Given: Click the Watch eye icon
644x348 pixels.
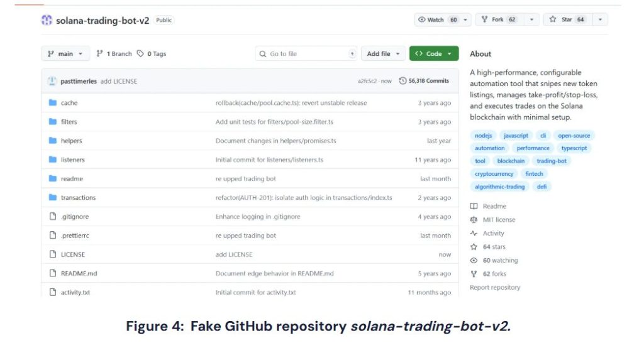Looking at the screenshot, I should tap(421, 19).
